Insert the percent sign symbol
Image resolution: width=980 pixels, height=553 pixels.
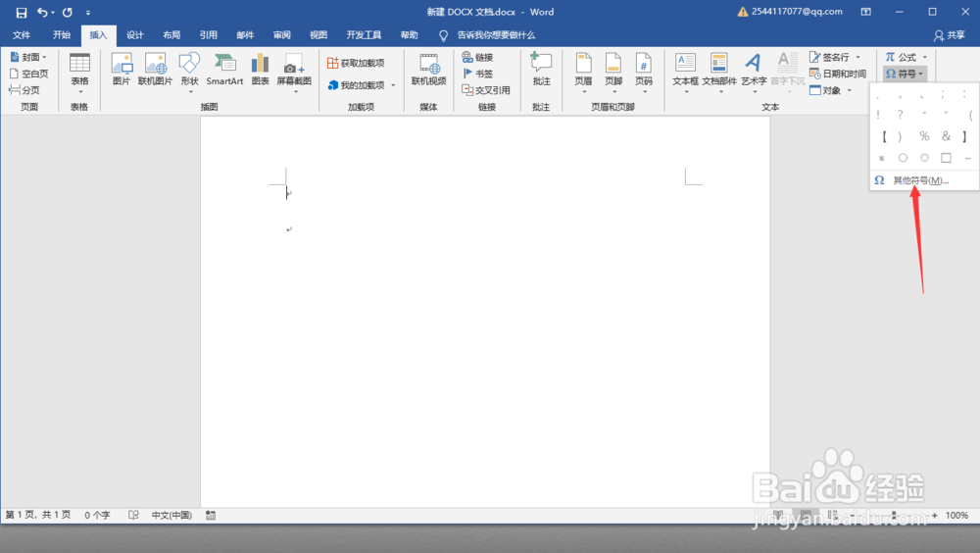pyautogui.click(x=924, y=135)
